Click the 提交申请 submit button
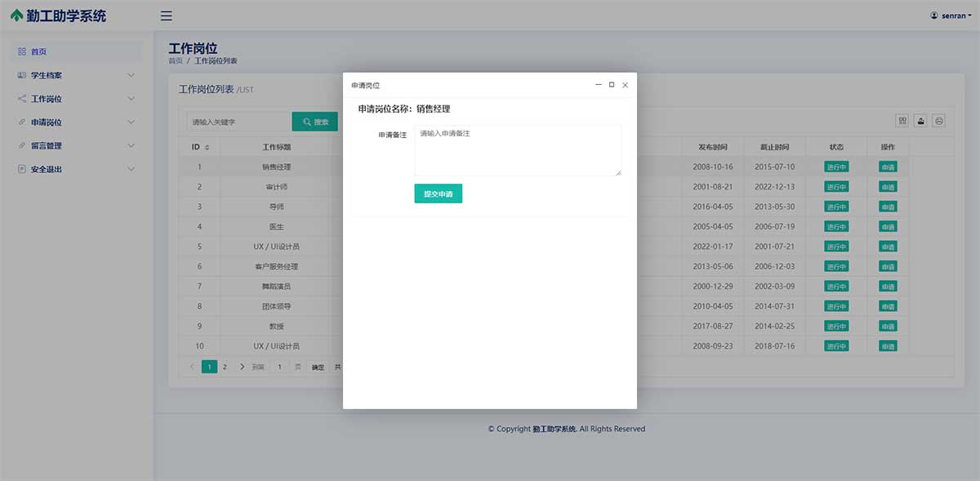Viewport: 980px width, 481px height. [439, 194]
